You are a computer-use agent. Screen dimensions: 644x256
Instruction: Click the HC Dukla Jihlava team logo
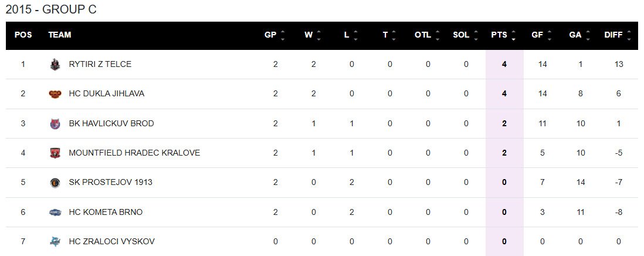click(x=55, y=94)
